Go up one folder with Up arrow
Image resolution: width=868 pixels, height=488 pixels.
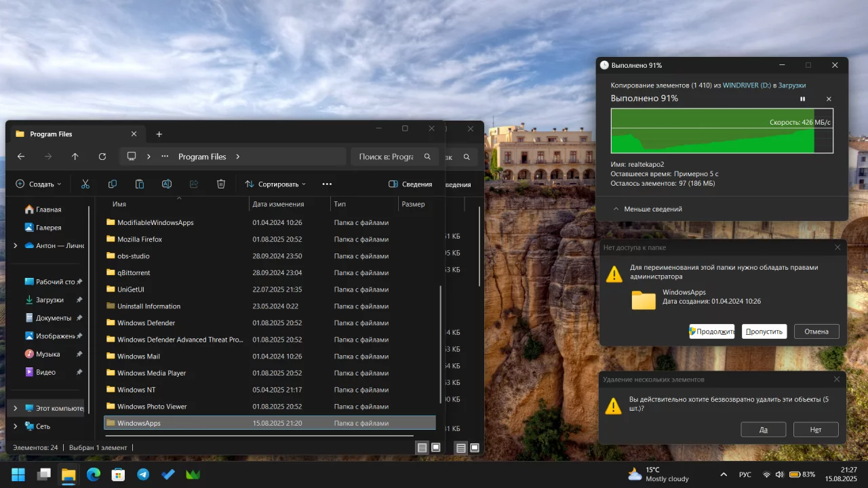[x=75, y=157]
